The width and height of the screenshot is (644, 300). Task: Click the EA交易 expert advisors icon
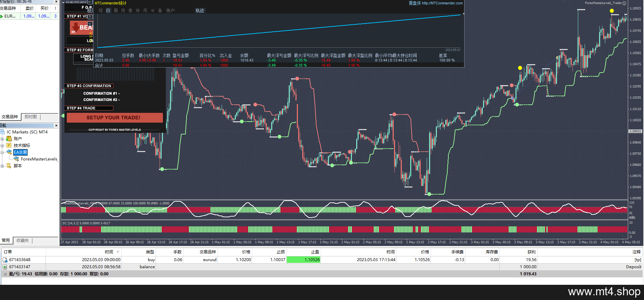(9, 152)
